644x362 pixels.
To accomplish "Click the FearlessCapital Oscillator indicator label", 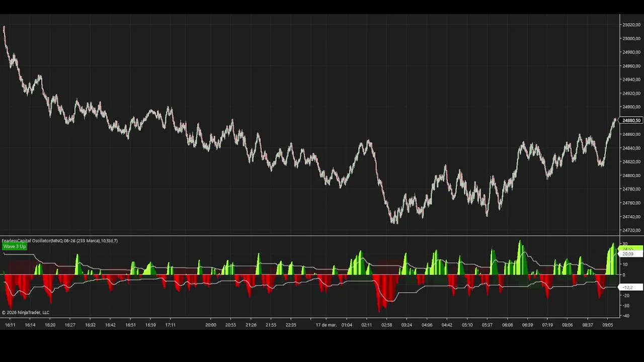I will pyautogui.click(x=59, y=241).
